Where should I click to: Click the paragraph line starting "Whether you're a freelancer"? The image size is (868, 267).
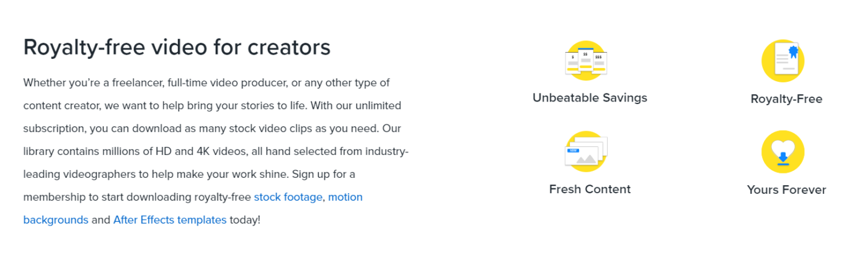206,82
